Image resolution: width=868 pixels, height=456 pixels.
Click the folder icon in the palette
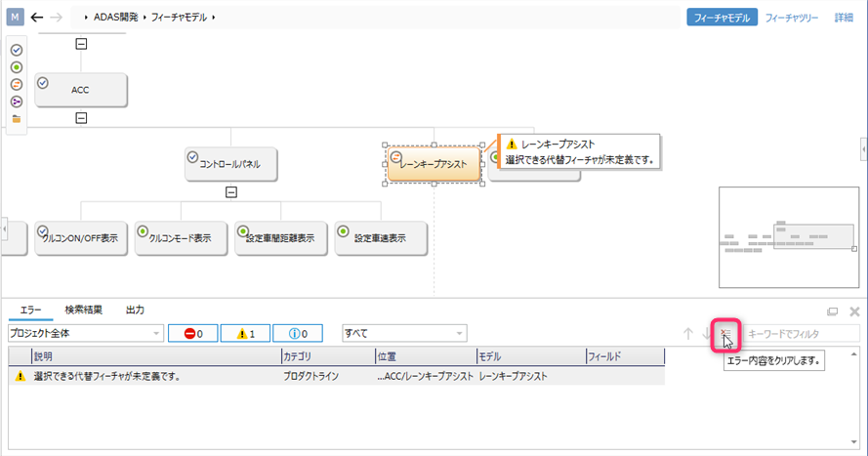(17, 118)
